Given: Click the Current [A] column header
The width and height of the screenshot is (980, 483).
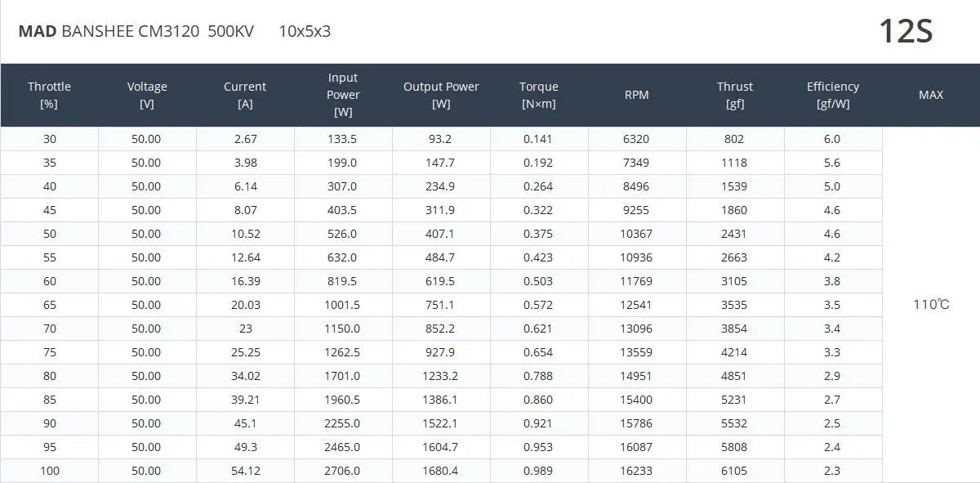Looking at the screenshot, I should pyautogui.click(x=245, y=95).
